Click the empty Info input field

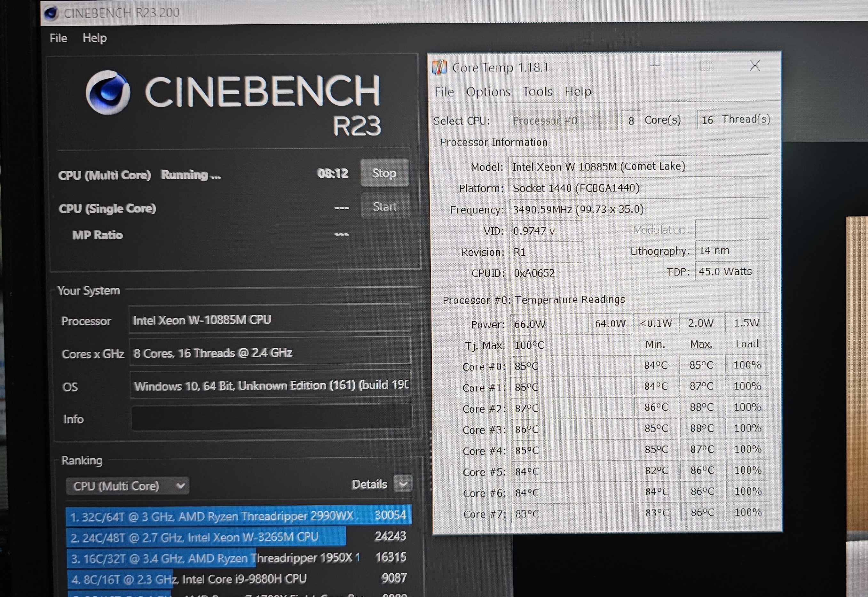pos(272,416)
